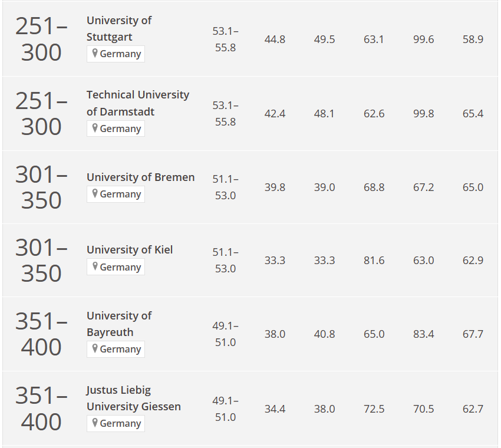Open Justus Liebig University Giessen link
The width and height of the screenshot is (501, 448).
(x=134, y=398)
